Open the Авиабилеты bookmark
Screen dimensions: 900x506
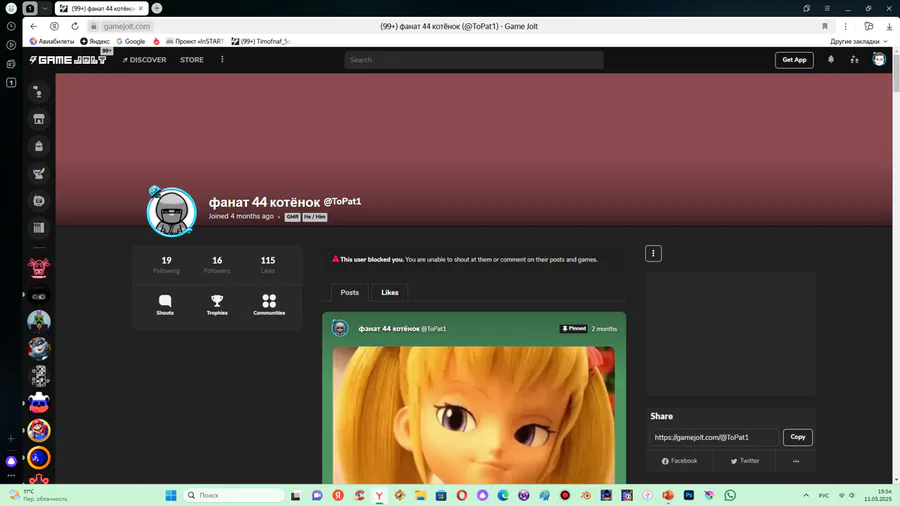[x=52, y=41]
